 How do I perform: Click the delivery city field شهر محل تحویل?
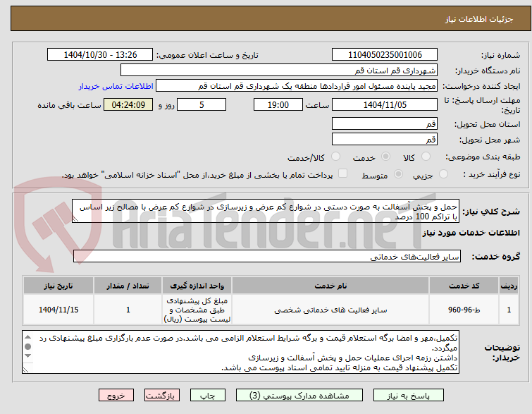(385, 139)
